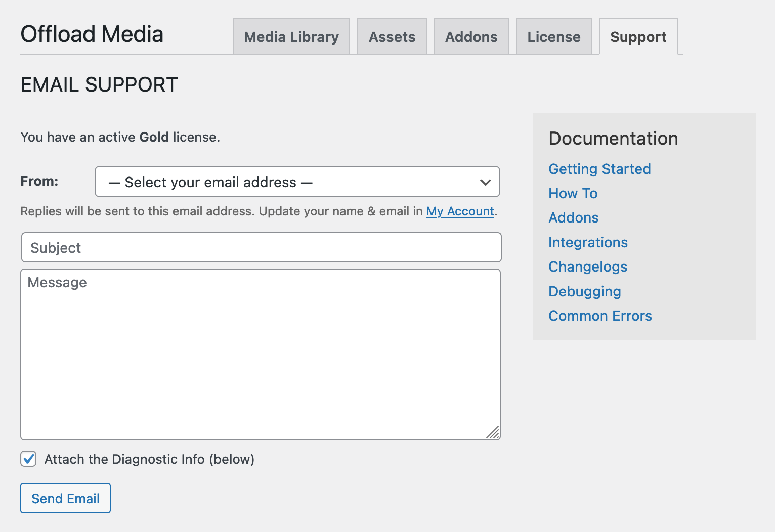The width and height of the screenshot is (775, 532).
Task: Uncheck Attach the Diagnostic Info checkbox
Action: click(x=28, y=459)
